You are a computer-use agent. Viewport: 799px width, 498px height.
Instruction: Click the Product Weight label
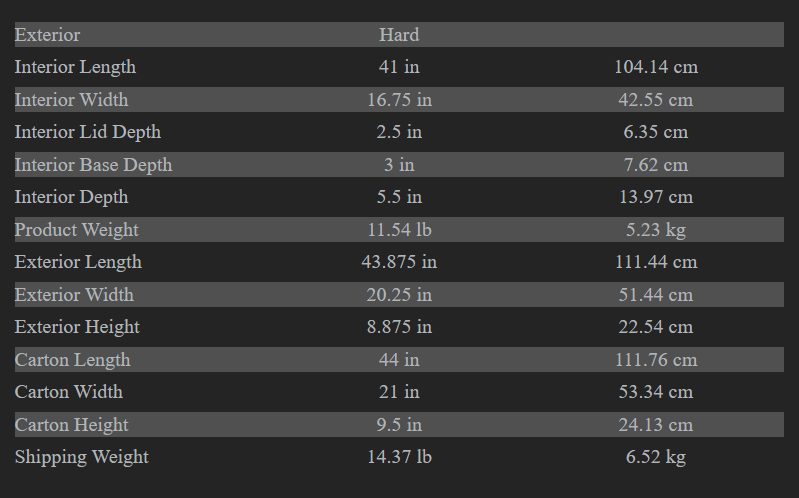click(76, 230)
